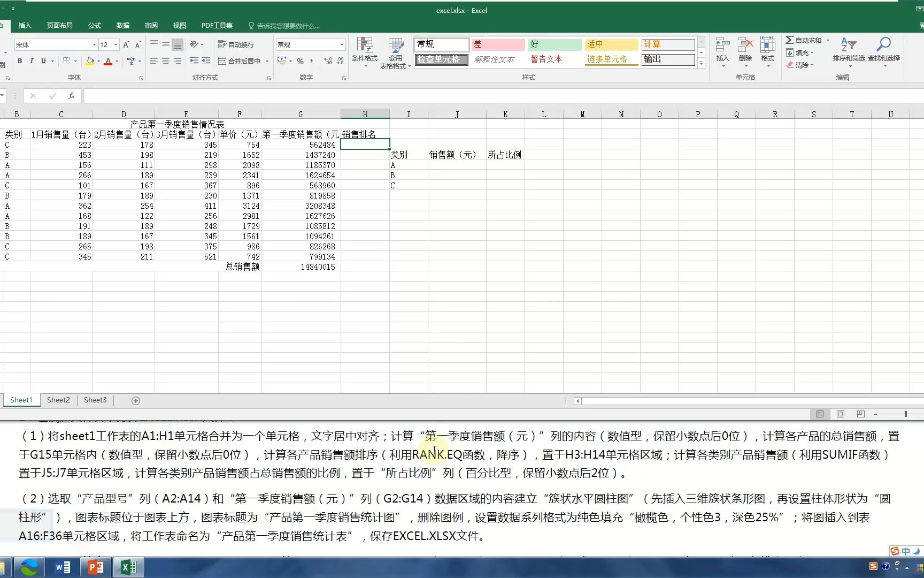Align cell text to the left
924x578 pixels.
pos(154,61)
